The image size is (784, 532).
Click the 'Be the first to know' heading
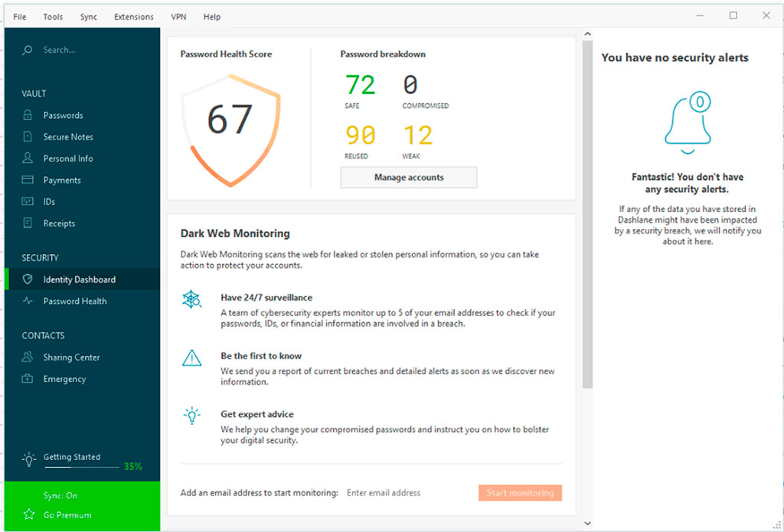(261, 356)
